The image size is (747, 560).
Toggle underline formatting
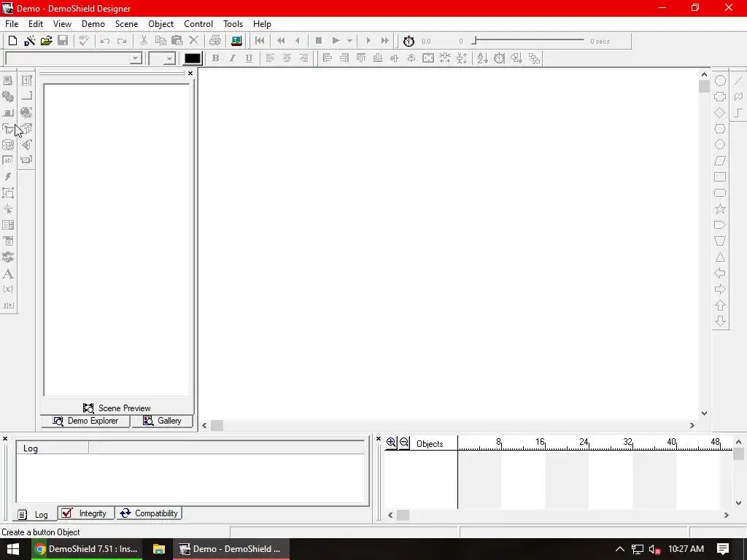click(249, 58)
